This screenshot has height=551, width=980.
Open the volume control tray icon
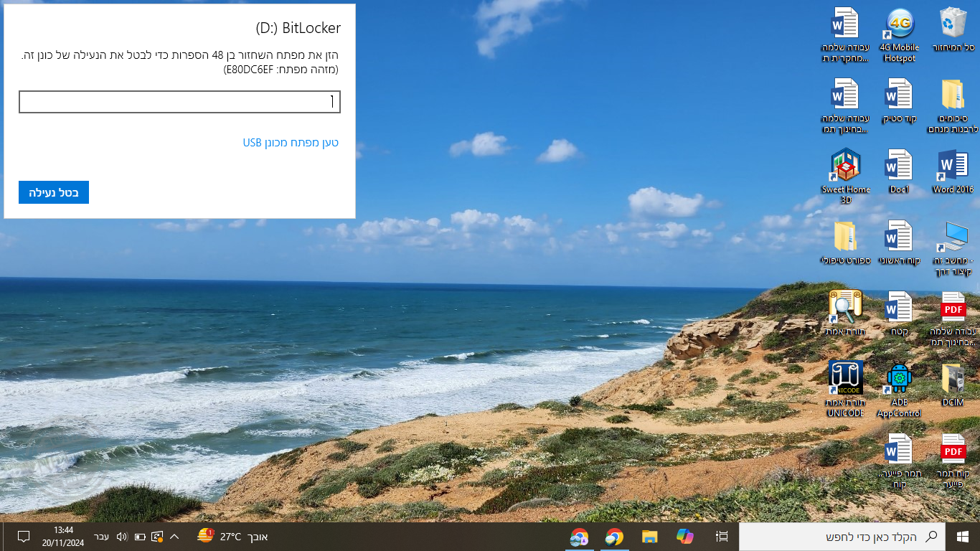coord(121,537)
